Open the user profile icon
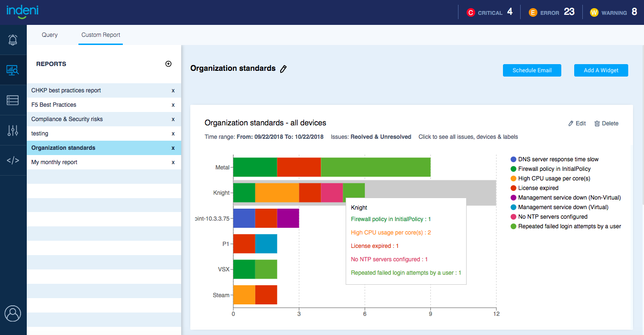This screenshot has width=644, height=335. click(13, 314)
